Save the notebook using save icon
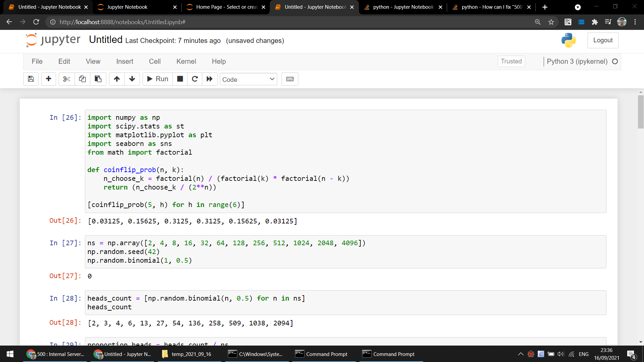Image resolution: width=644 pixels, height=362 pixels. [x=31, y=79]
